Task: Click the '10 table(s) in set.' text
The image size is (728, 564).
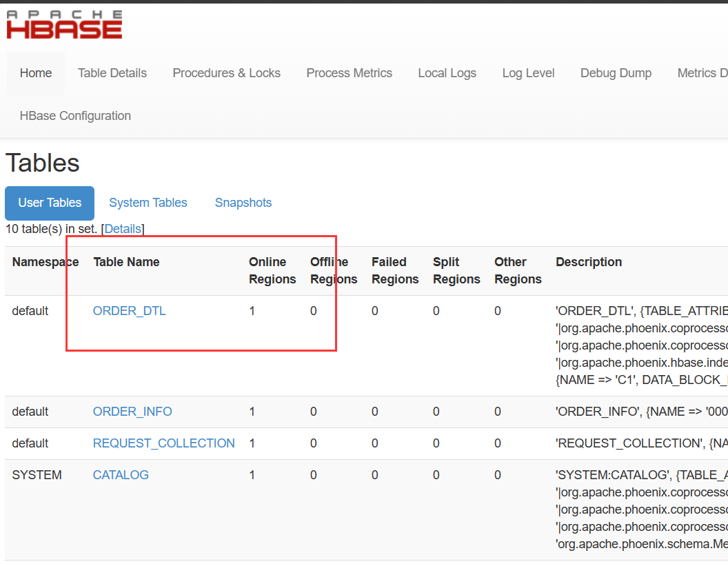Action: tap(51, 229)
